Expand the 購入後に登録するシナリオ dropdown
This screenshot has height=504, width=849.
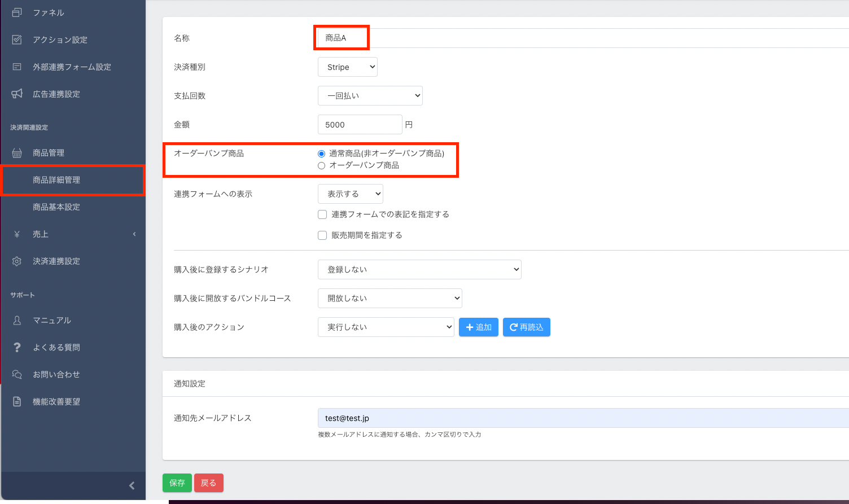click(x=419, y=270)
